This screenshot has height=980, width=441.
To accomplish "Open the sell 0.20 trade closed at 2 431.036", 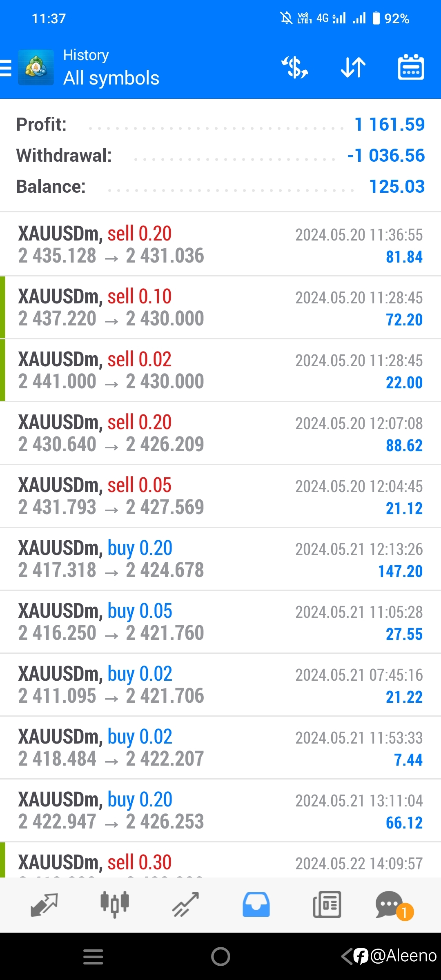I will (x=220, y=244).
